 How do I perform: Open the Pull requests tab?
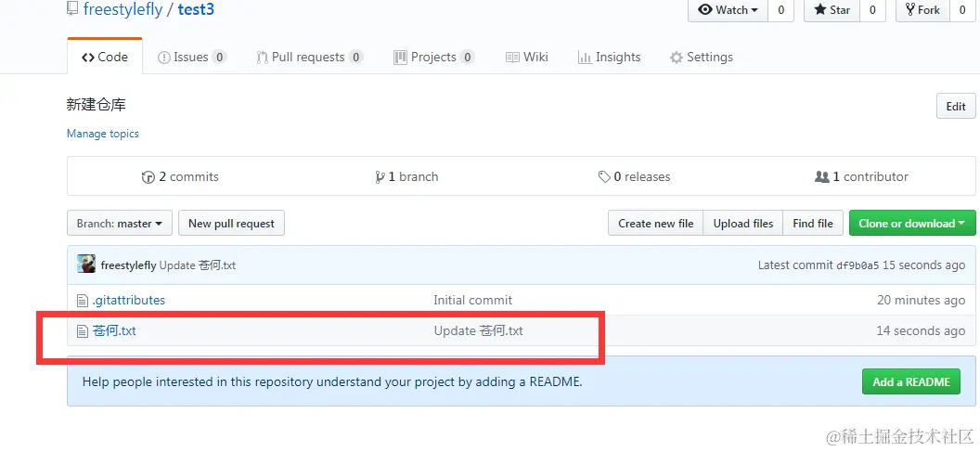coord(309,57)
